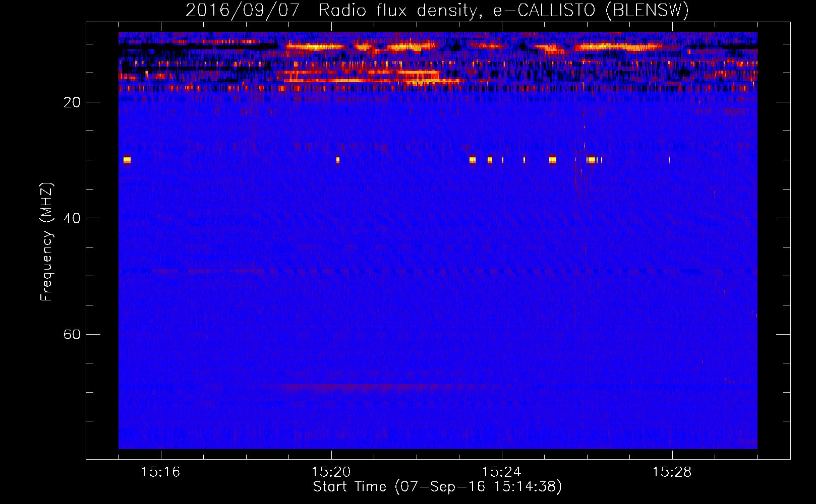
Task: Click the date "2016/09/07" in the title
Action: tap(243, 10)
